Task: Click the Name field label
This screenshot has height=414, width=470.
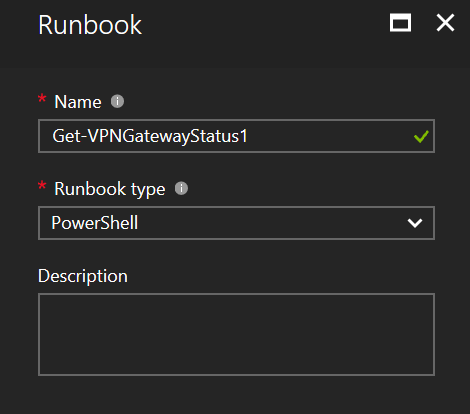Action: [78, 102]
